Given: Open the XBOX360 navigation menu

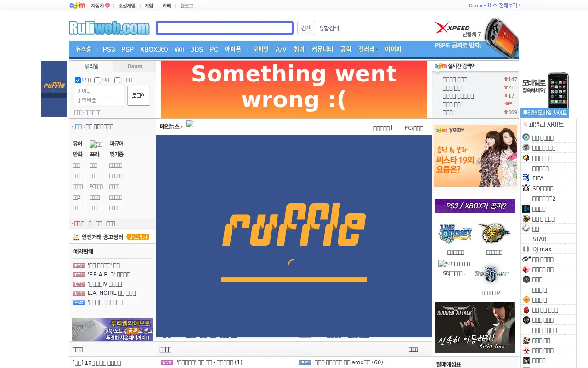Looking at the screenshot, I should (154, 49).
